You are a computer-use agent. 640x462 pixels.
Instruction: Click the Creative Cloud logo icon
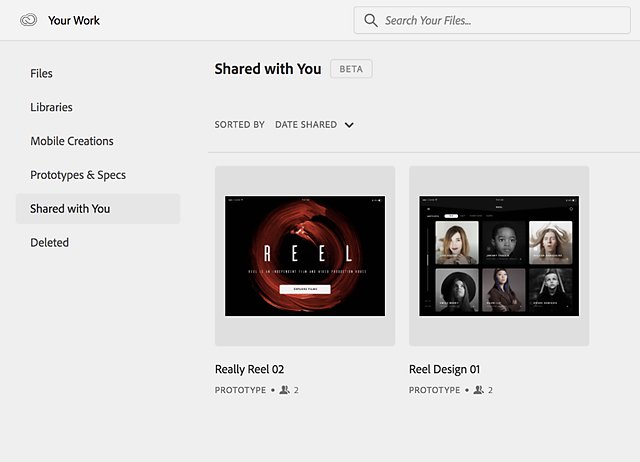coord(29,20)
